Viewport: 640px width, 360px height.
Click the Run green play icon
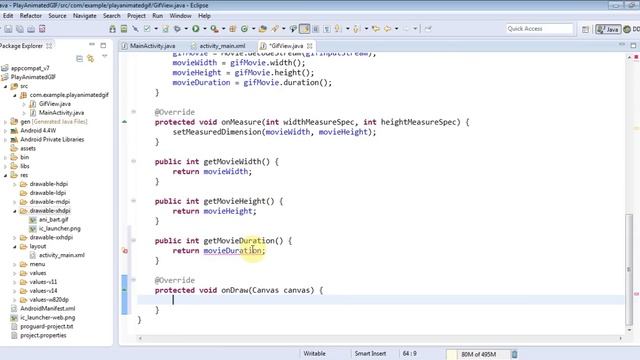coord(196,29)
